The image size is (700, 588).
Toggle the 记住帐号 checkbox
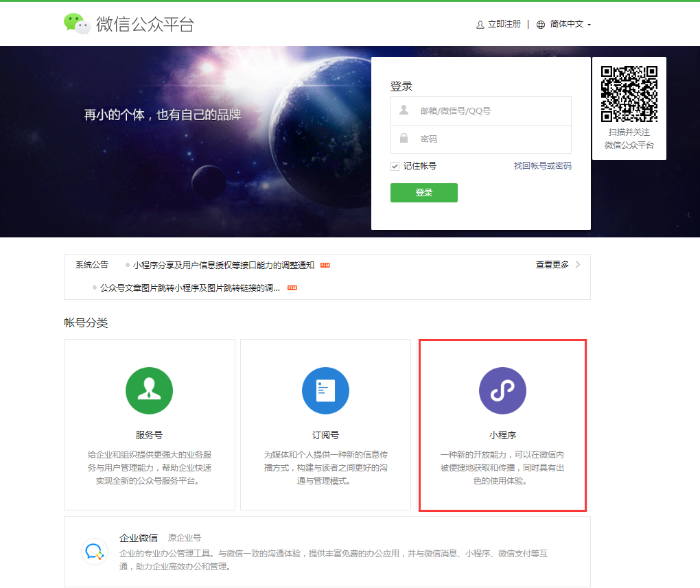pyautogui.click(x=395, y=167)
